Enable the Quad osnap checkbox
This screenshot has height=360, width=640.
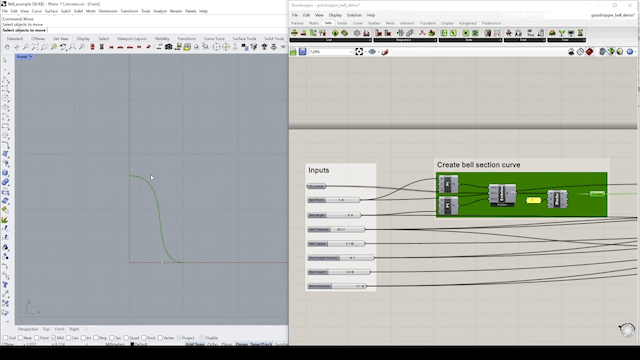click(x=126, y=338)
